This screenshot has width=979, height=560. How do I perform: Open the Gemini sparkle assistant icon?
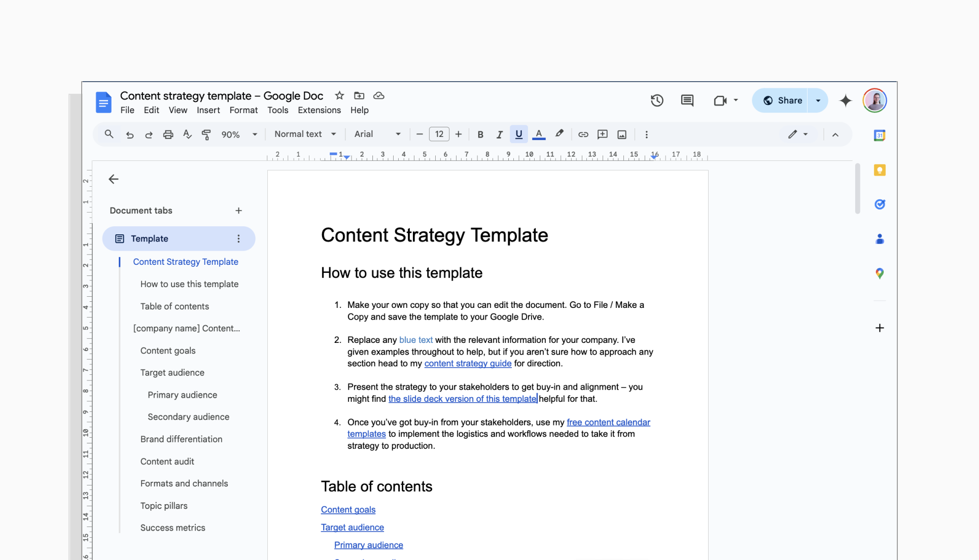pos(845,100)
